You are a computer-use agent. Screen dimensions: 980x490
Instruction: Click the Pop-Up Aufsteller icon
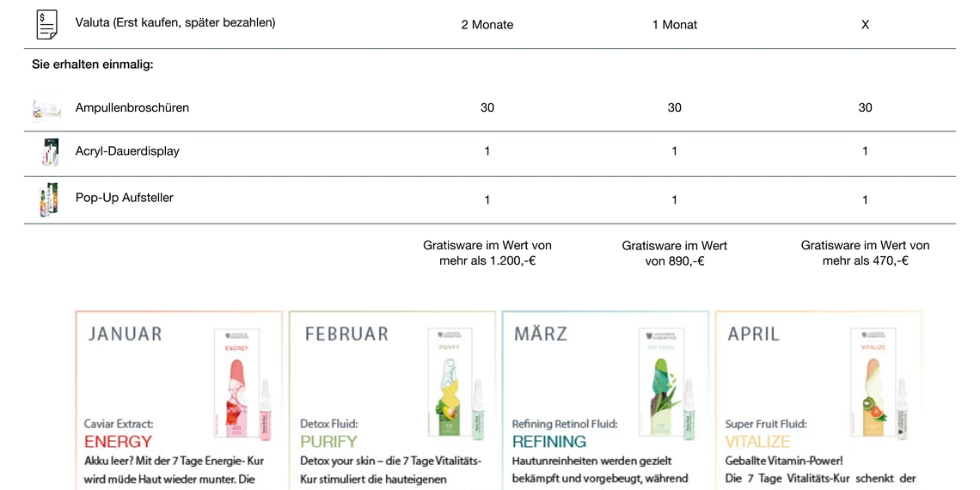coord(49,199)
